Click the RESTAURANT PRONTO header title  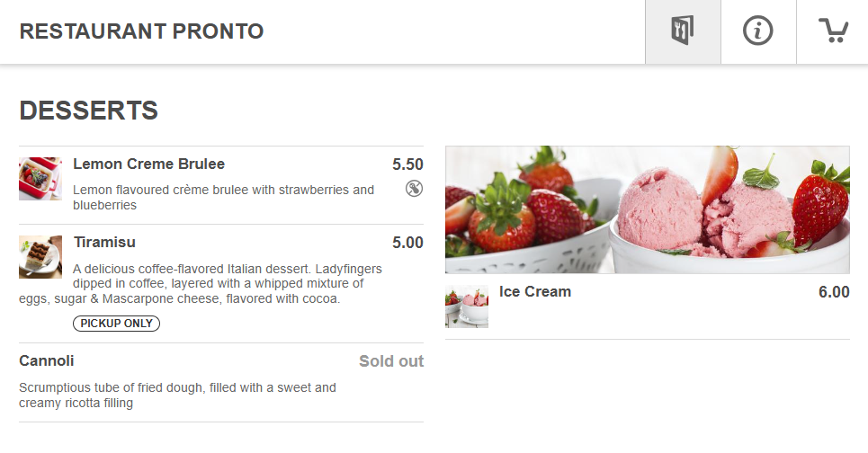[141, 31]
